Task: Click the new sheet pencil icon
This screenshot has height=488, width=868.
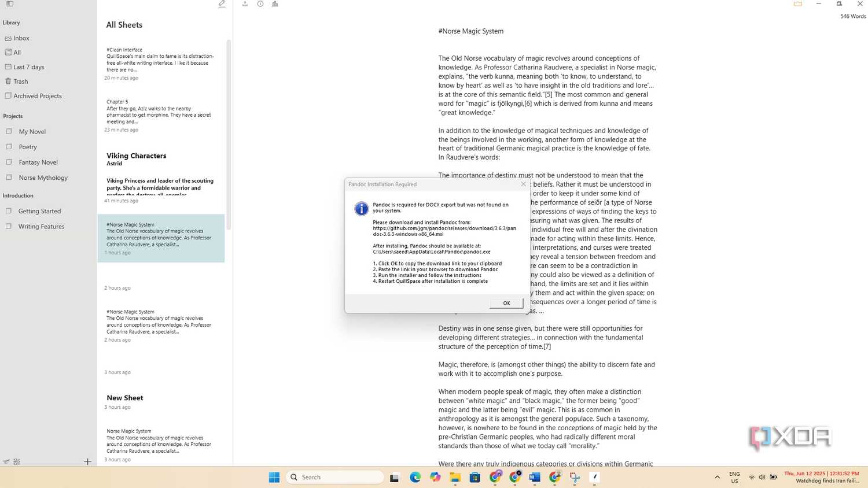Action: click(x=222, y=3)
